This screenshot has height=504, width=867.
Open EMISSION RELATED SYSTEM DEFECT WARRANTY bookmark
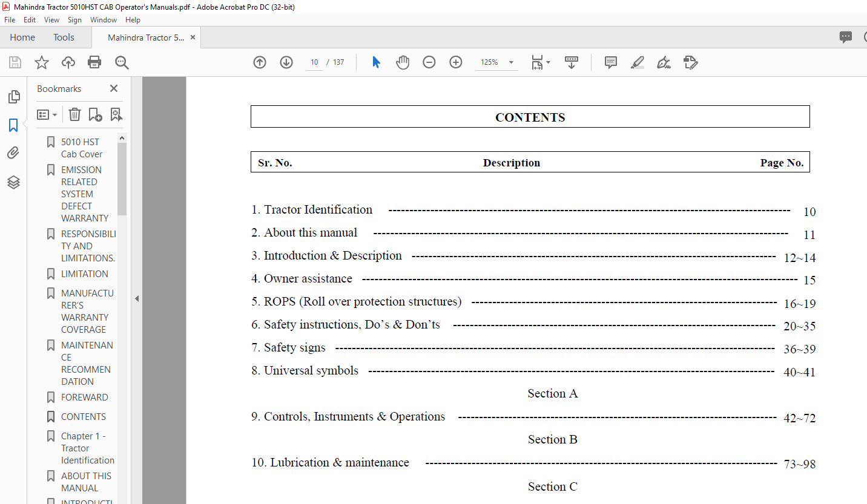click(85, 194)
